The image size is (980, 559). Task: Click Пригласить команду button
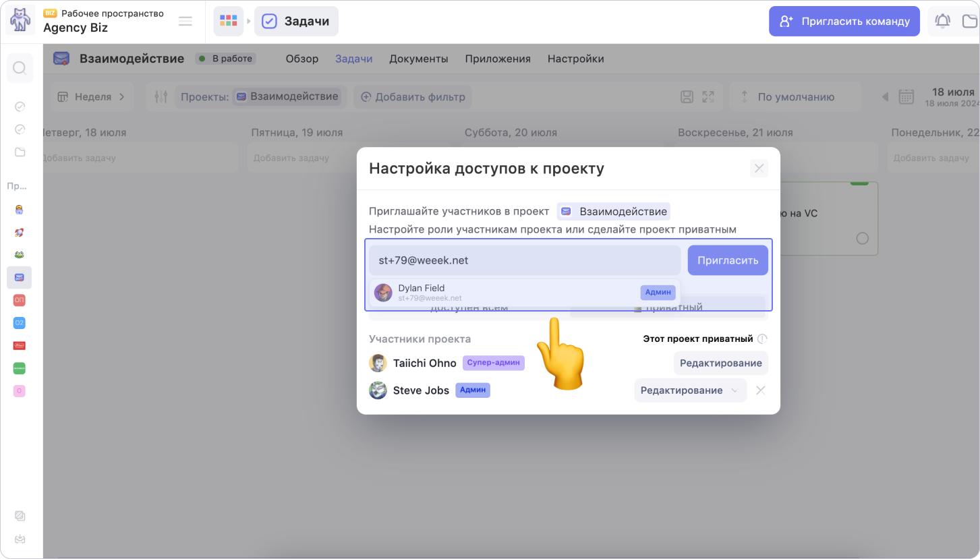(844, 22)
